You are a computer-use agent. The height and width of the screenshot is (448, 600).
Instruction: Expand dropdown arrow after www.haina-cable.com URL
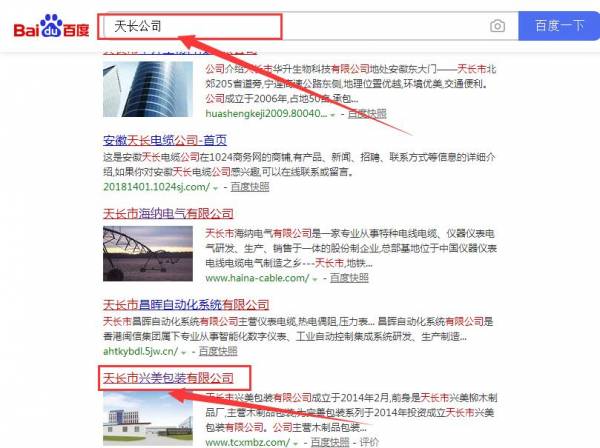[315, 279]
